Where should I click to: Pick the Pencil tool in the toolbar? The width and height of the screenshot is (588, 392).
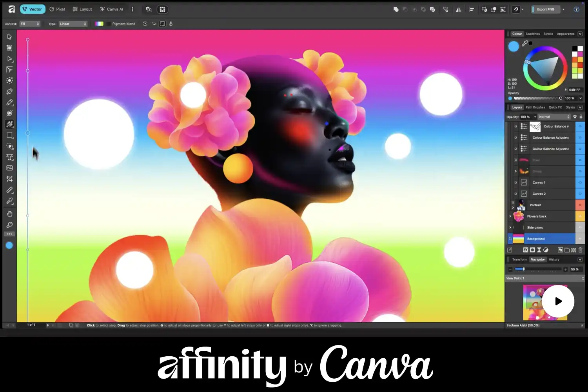[x=9, y=102]
